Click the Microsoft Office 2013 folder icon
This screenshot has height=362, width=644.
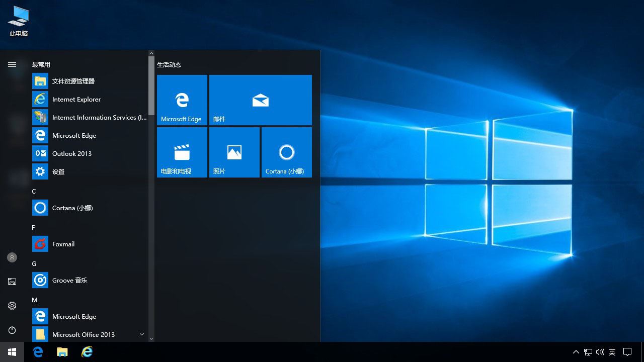tap(40, 334)
